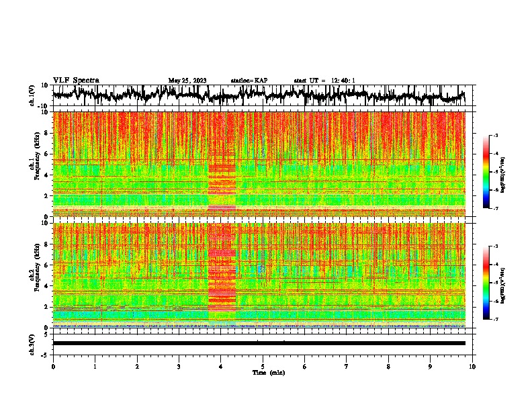Screen dimensions: 532x411
Task: Click the ch.1 spectrogram color scale bar
Action: (486, 172)
